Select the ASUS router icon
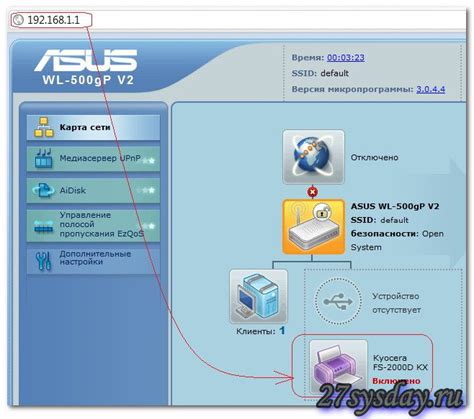This screenshot has height=419, width=474. [x=313, y=227]
